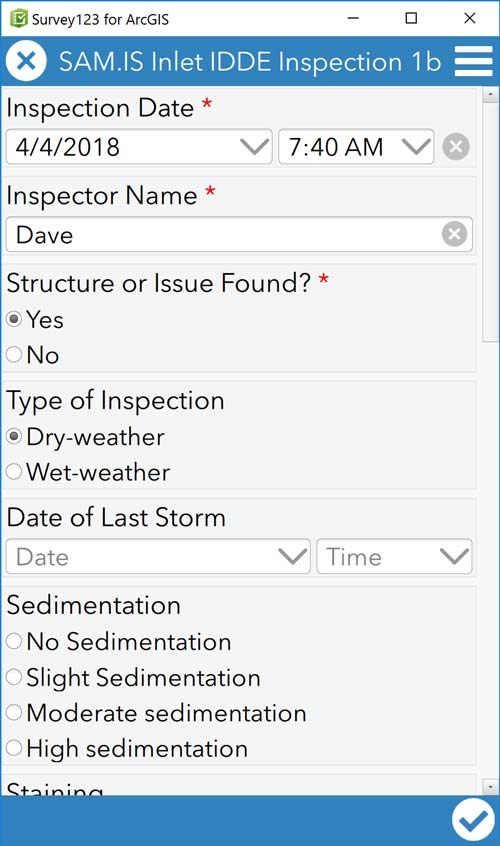Maximize the Survey123 window
The height and width of the screenshot is (846, 500).
coord(411,18)
